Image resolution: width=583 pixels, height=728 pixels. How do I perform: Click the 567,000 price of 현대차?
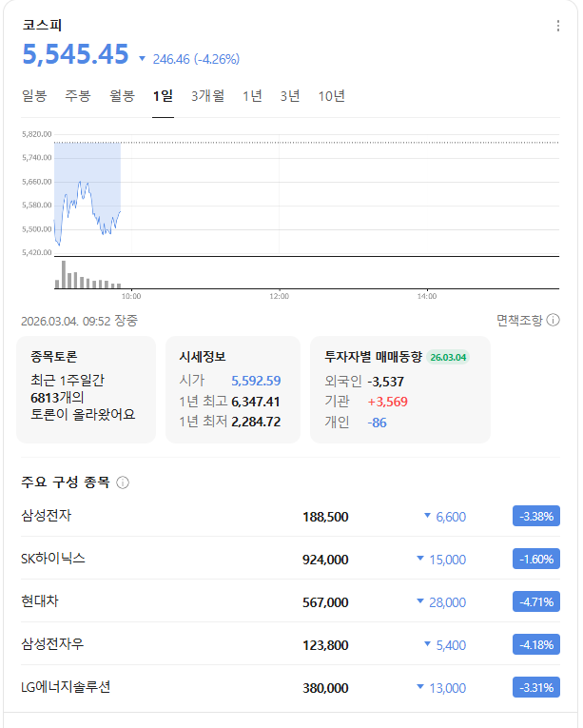pos(325,602)
